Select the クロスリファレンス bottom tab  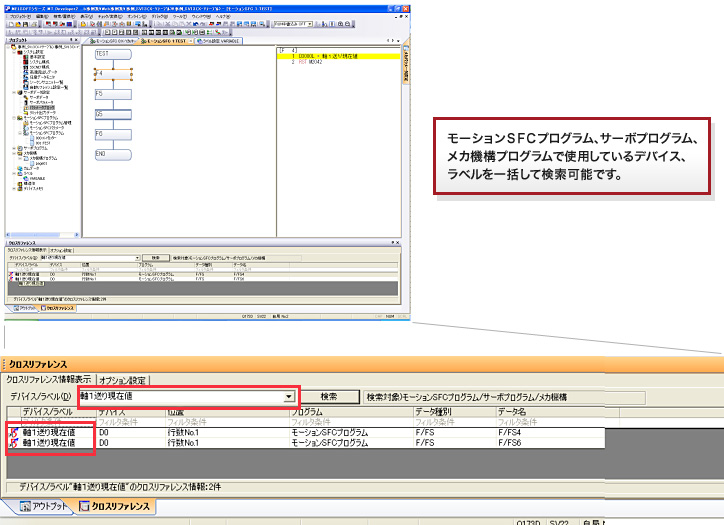(x=115, y=507)
